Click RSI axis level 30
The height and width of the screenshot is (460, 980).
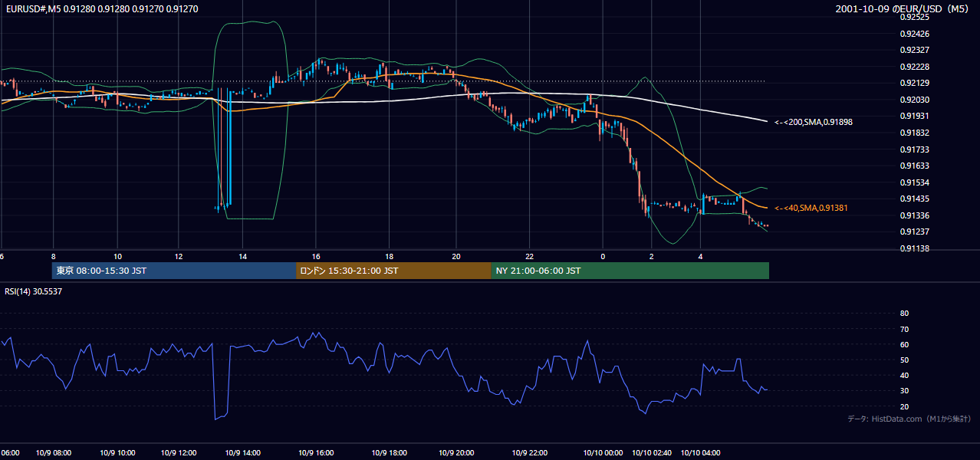click(x=904, y=391)
